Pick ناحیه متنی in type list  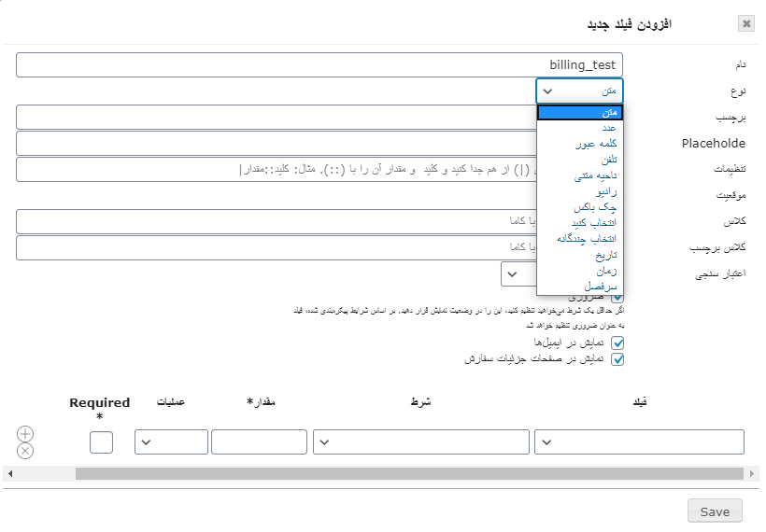click(579, 175)
